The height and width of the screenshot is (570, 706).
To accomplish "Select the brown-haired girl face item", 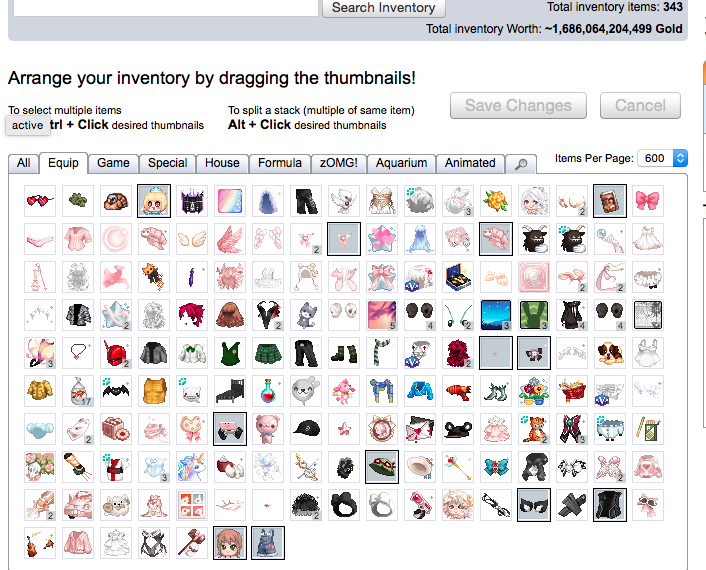I will point(230,543).
